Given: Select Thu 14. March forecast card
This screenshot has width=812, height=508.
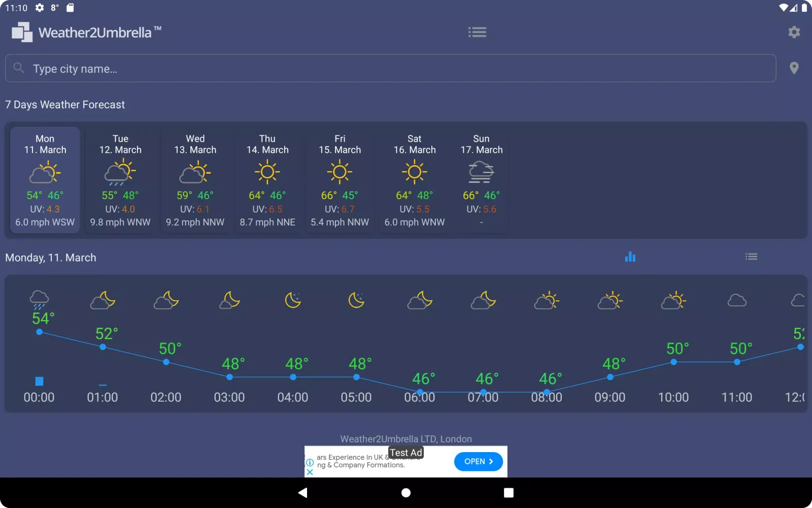Looking at the screenshot, I should click(267, 180).
